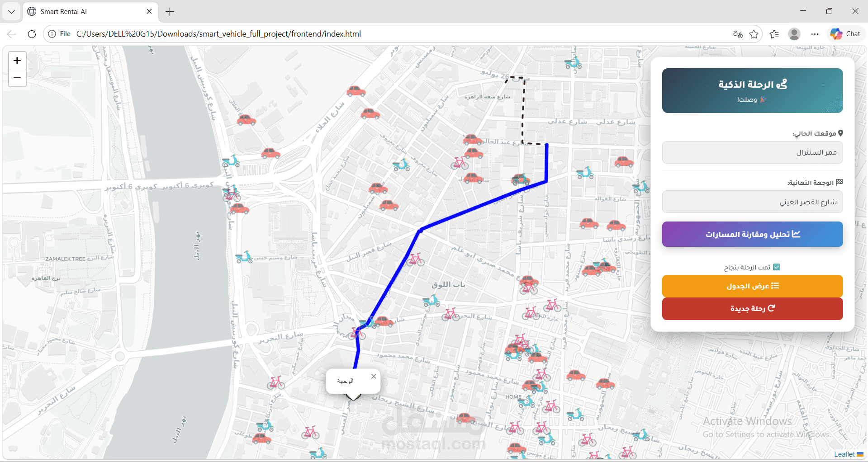The image size is (868, 462).
Task: Start a new trip with رحلة جديدة button
Action: (752, 308)
